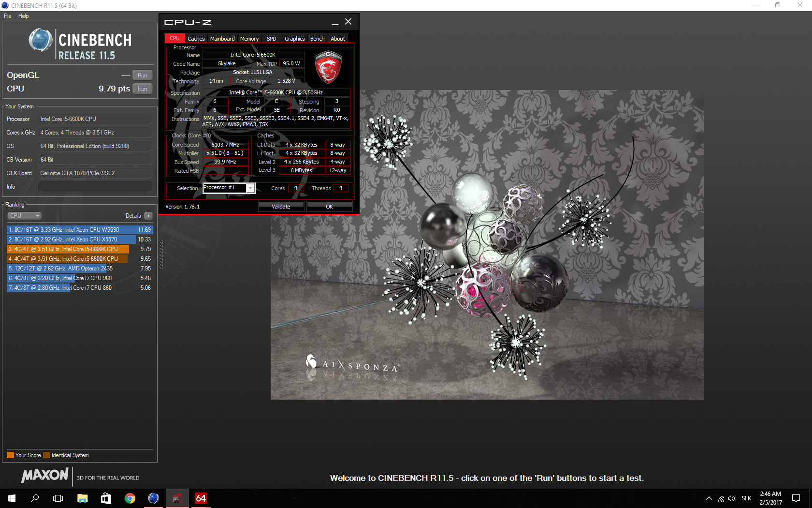812x508 pixels.
Task: Open the Windows Start menu
Action: point(12,498)
